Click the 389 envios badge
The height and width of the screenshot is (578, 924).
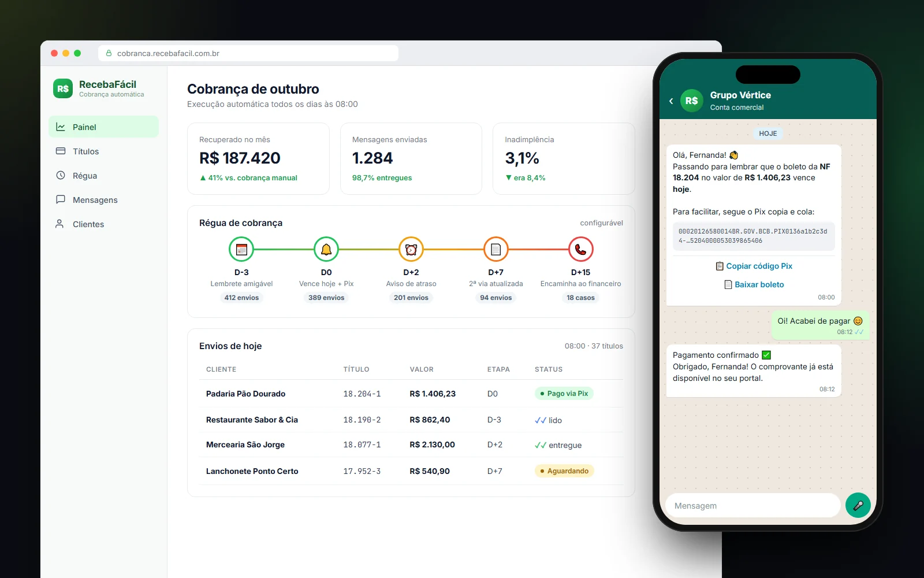pyautogui.click(x=326, y=298)
